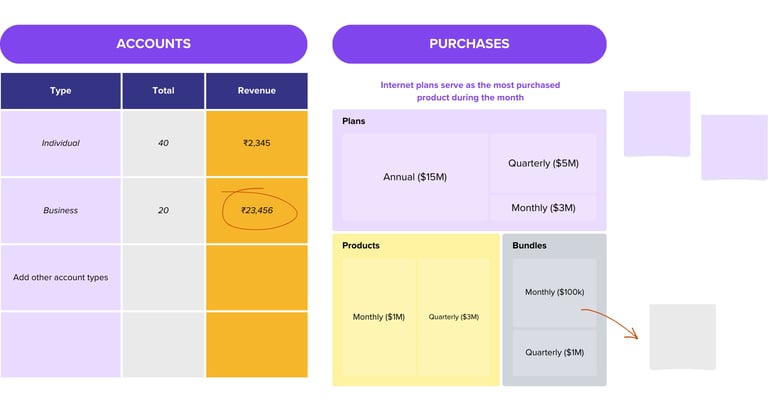Select the Quarterly ($5M) plan block
The width and height of the screenshot is (768, 411).
point(543,162)
